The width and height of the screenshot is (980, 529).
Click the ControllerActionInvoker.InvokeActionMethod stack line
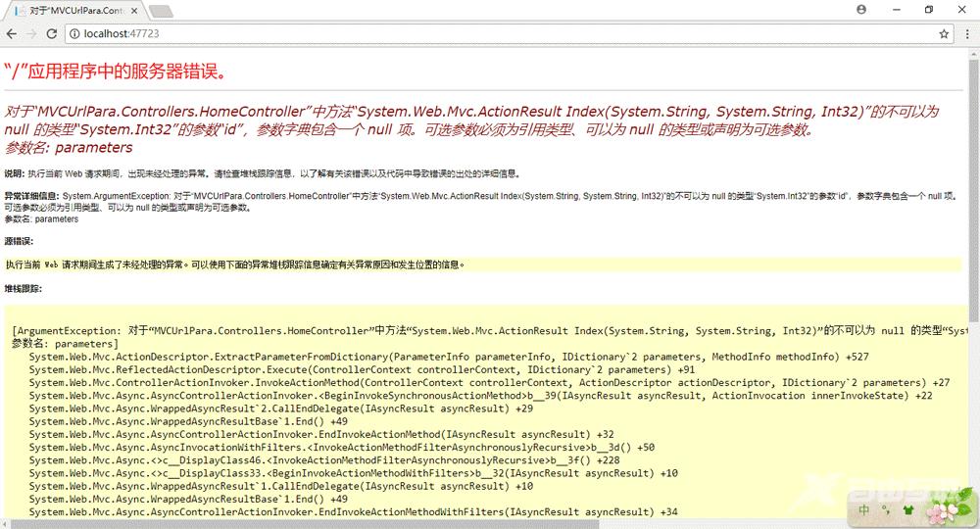click(489, 382)
